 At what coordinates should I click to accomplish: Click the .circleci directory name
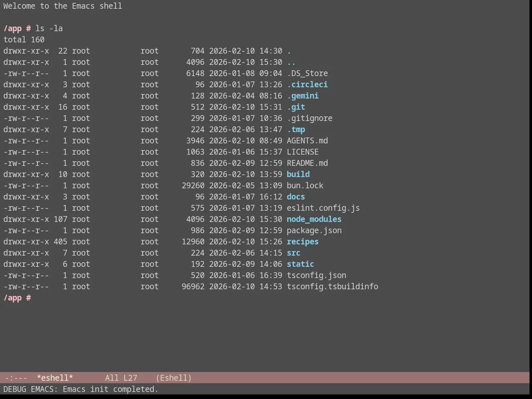(x=307, y=84)
